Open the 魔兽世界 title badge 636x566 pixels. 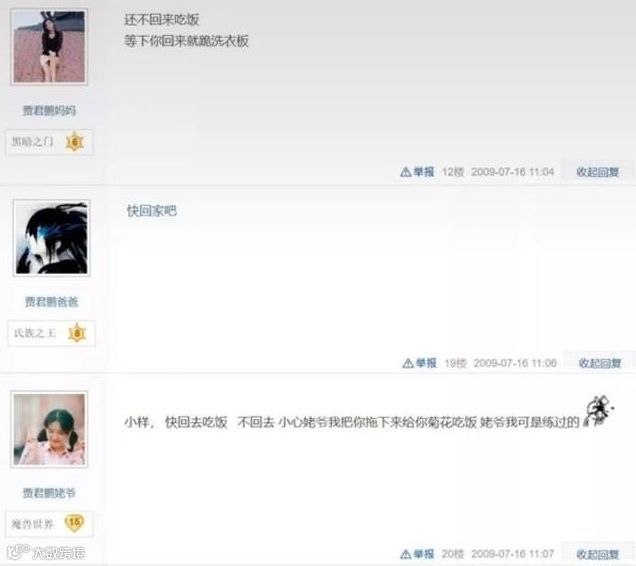click(x=32, y=524)
